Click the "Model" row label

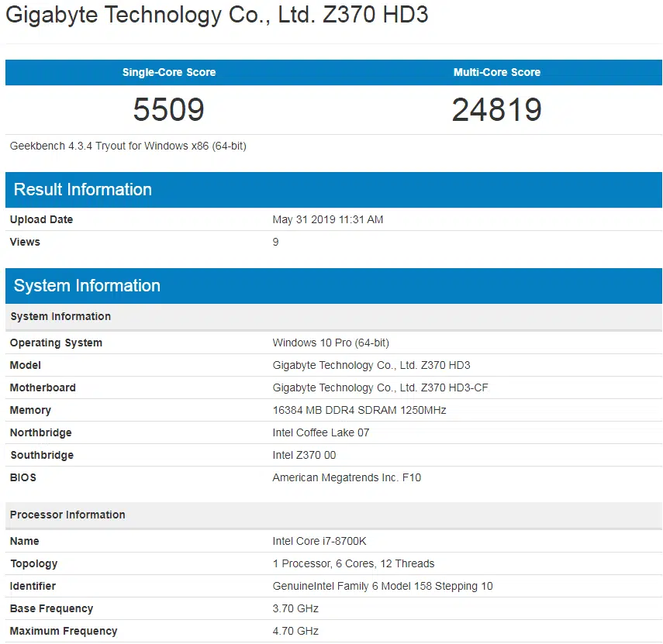[x=26, y=365]
